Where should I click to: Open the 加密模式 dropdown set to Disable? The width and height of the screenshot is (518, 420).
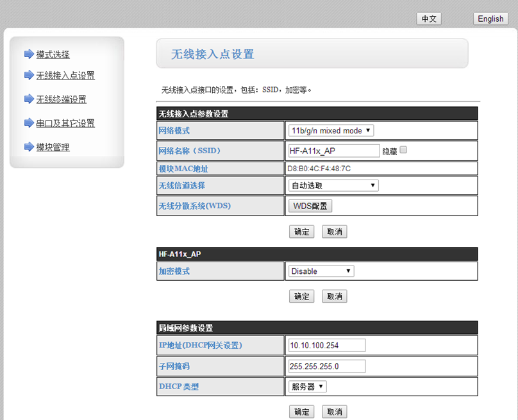321,271
